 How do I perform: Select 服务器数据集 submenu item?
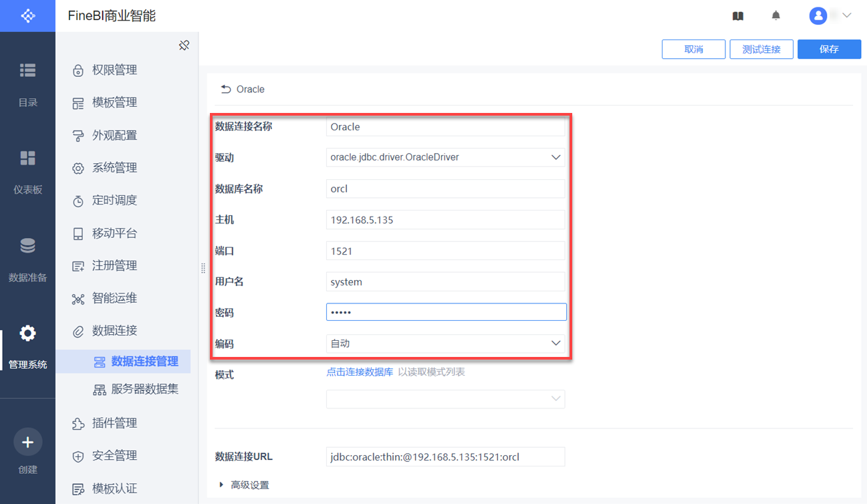145,389
